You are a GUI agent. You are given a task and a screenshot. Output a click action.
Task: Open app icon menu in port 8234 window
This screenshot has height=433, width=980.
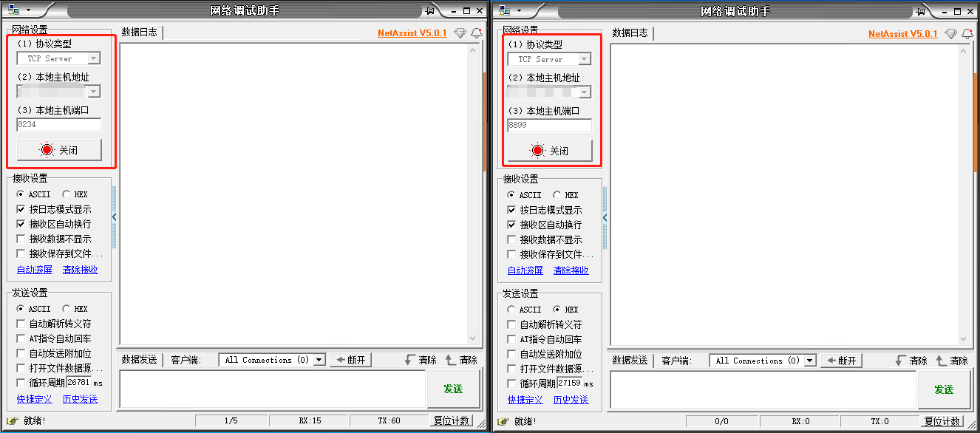pyautogui.click(x=13, y=10)
